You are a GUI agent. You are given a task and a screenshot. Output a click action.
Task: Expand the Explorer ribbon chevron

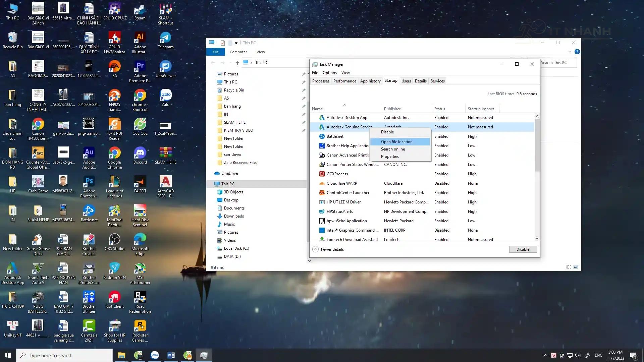pos(570,52)
